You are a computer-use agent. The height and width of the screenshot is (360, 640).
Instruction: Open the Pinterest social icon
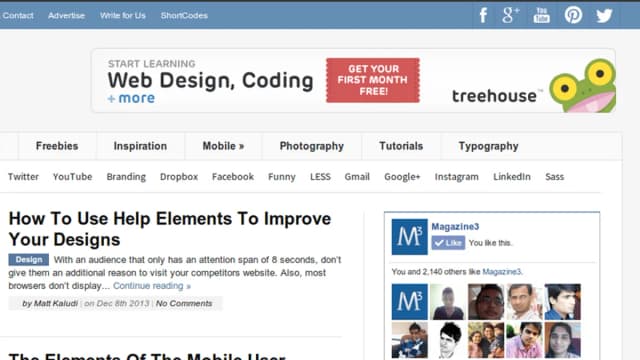pos(573,16)
